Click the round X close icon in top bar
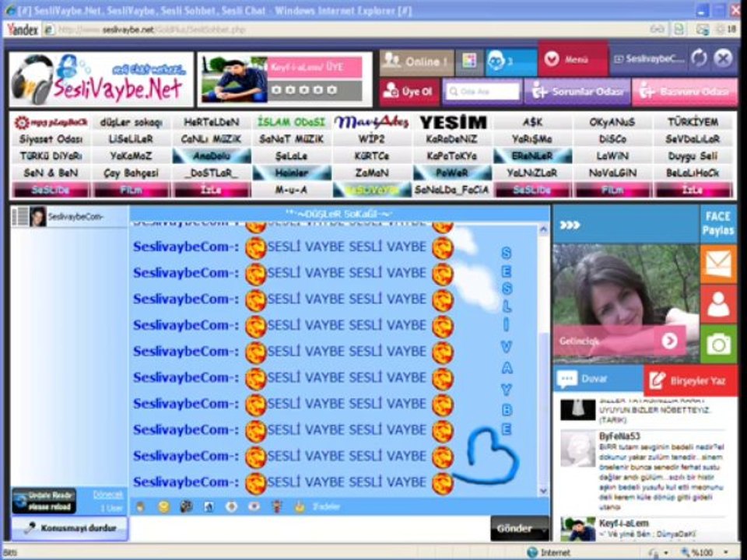This screenshot has width=747, height=560. (x=723, y=58)
